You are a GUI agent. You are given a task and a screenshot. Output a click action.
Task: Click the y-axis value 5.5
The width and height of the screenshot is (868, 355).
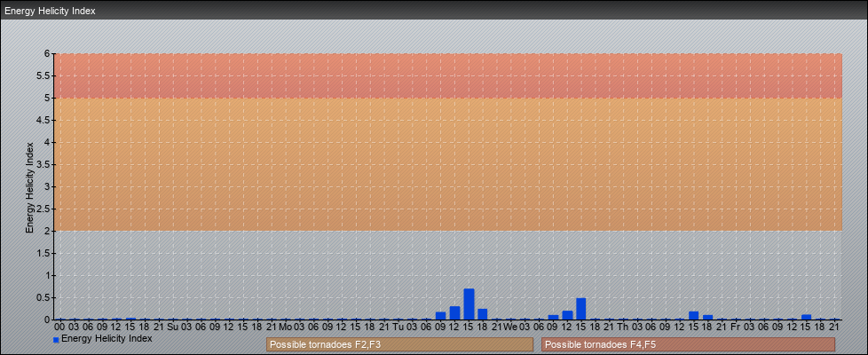(44, 75)
